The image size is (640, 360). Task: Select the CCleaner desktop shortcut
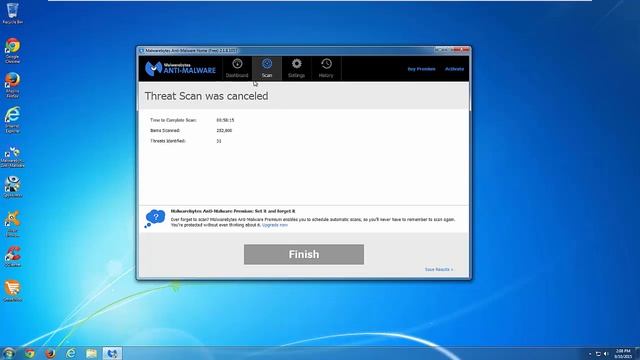click(x=13, y=257)
